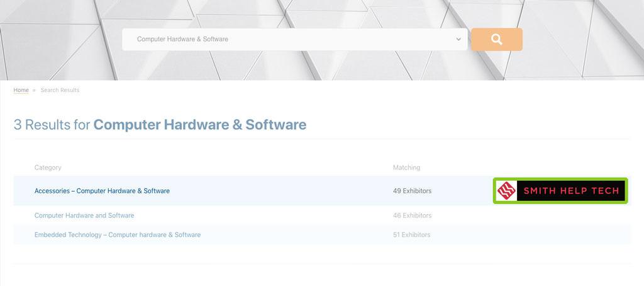Click the 3 Results for heading
The height and width of the screenshot is (286, 644).
(160, 125)
